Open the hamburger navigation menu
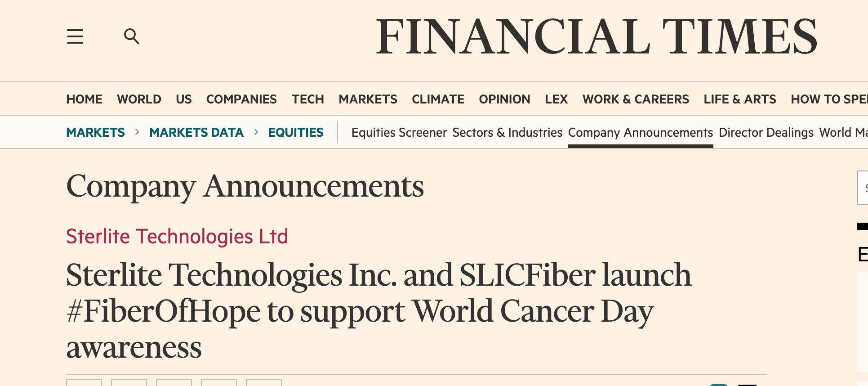Image resolution: width=868 pixels, height=386 pixels. click(75, 36)
